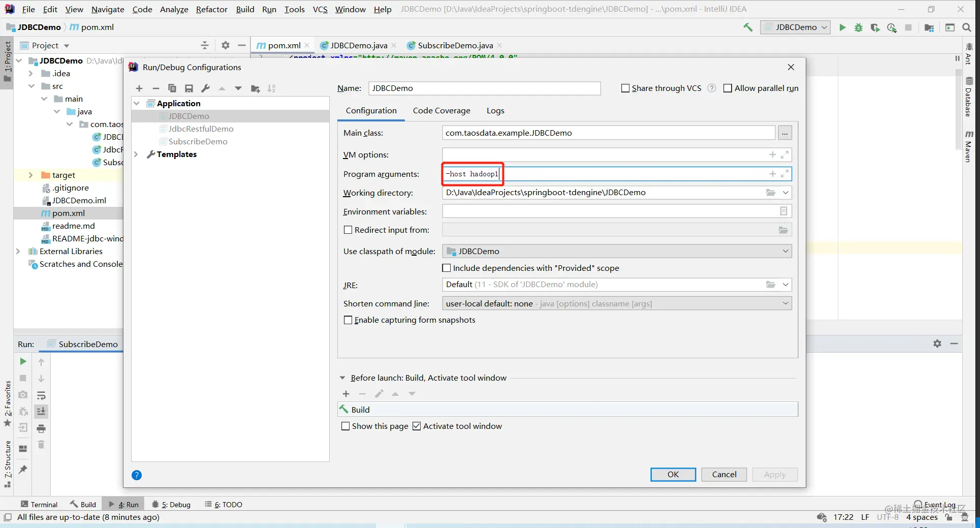Open wrench edit templates icon

tap(205, 88)
